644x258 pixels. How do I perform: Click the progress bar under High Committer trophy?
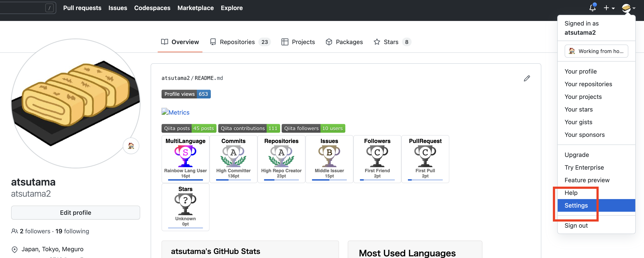pyautogui.click(x=233, y=180)
